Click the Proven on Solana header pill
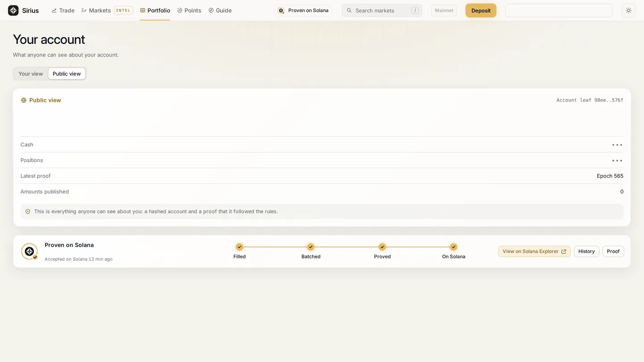 (x=303, y=10)
